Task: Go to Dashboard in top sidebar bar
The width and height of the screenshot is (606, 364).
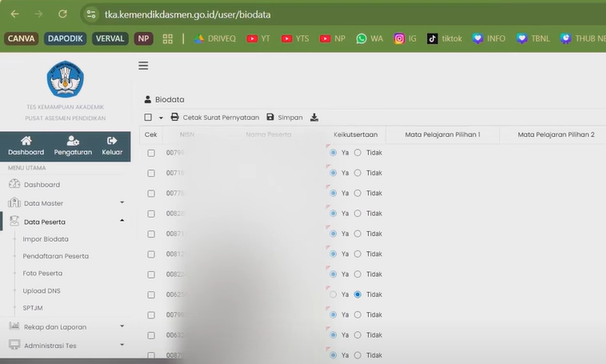Action: click(26, 146)
